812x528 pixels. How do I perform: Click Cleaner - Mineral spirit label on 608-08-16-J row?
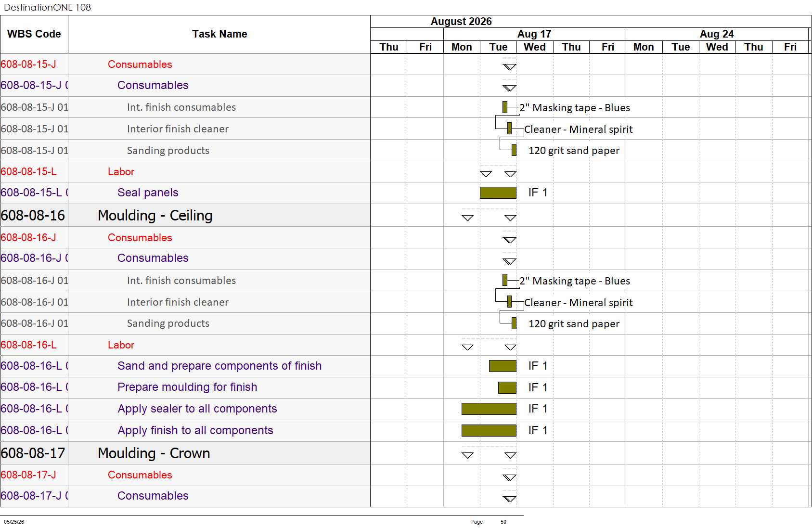(578, 303)
